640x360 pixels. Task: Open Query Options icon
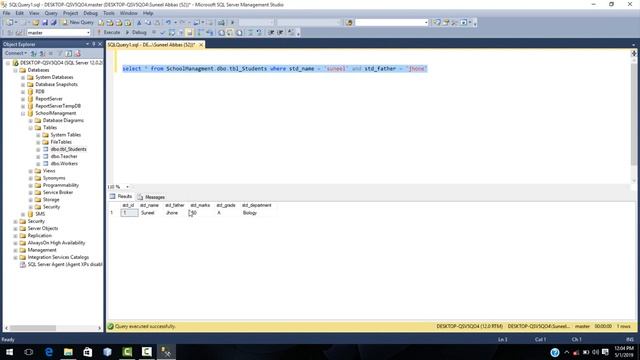181,32
